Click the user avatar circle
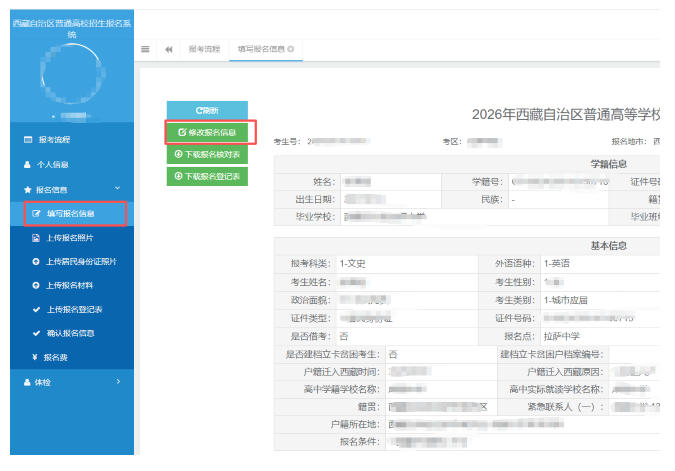The width and height of the screenshot is (675, 471). [71, 74]
